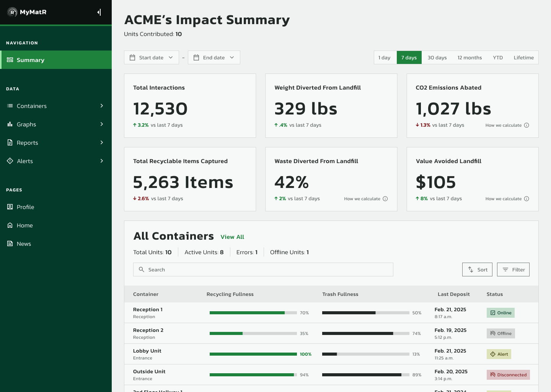Click the filter lines icon
This screenshot has height=392, width=551.
505,269
